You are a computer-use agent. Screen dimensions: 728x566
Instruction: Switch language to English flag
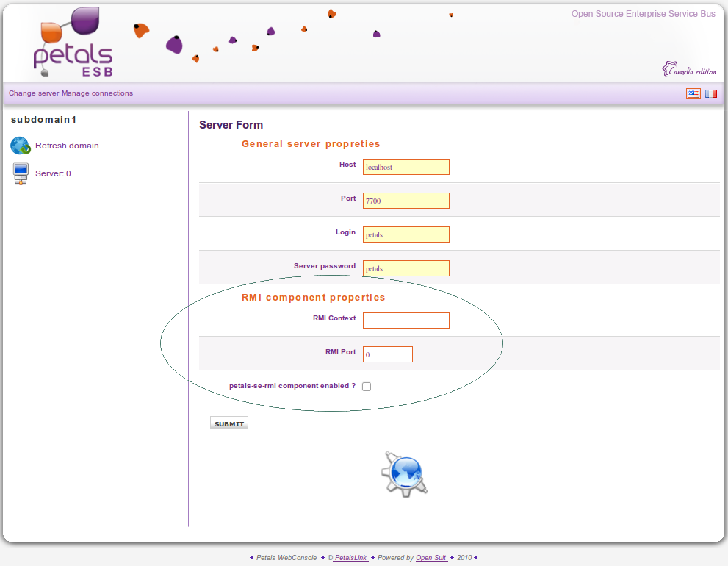(x=693, y=93)
